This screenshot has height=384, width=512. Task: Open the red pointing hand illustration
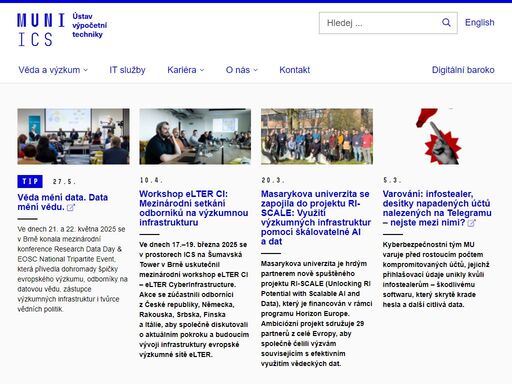(x=438, y=136)
